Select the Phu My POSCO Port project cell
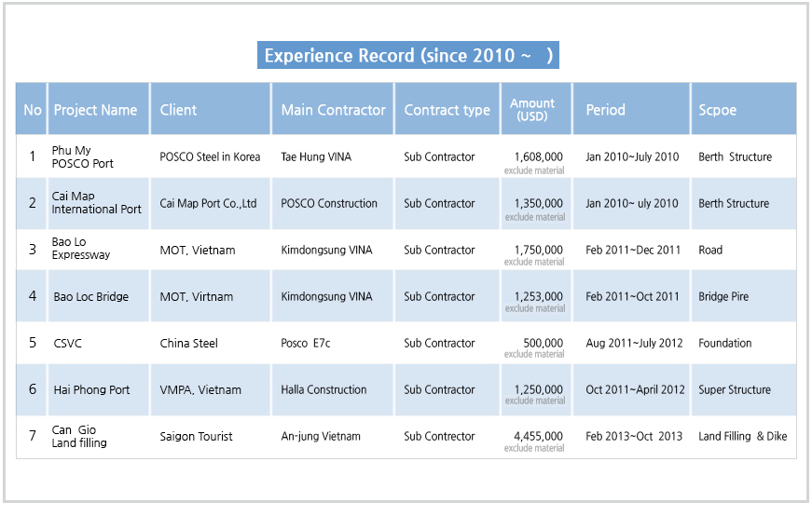Image resolution: width=812 pixels, height=530 pixels. (x=99, y=156)
